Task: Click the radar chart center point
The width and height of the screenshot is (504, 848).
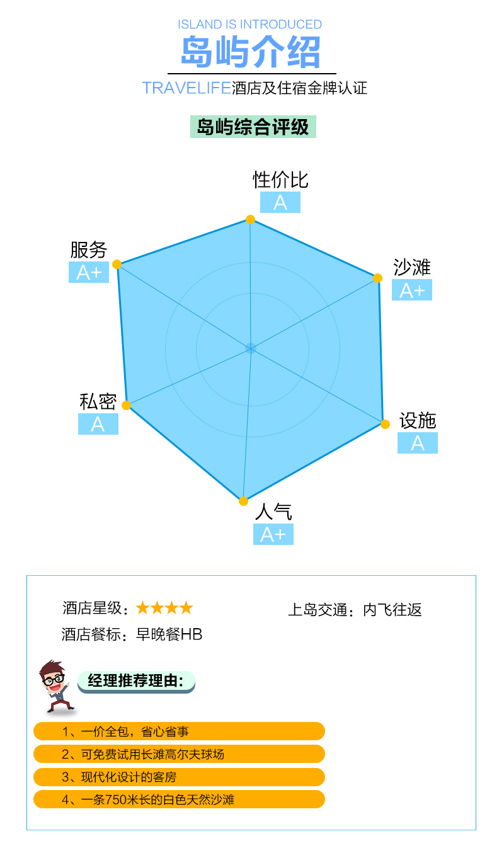Action: (x=251, y=348)
